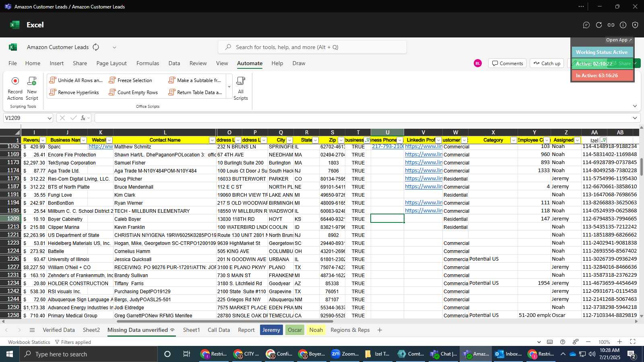Click the copy link icon in the header
This screenshot has width=644, height=362.
click(611, 25)
